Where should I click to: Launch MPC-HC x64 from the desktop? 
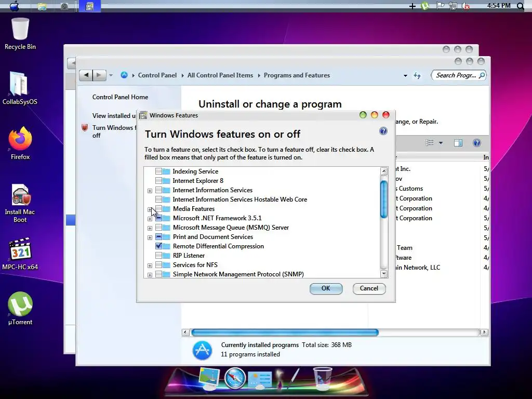click(x=20, y=254)
